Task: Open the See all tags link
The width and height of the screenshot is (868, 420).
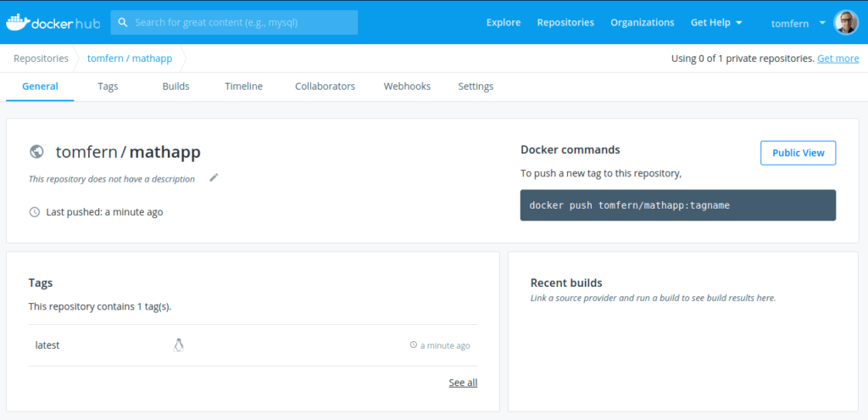Action: 463,383
